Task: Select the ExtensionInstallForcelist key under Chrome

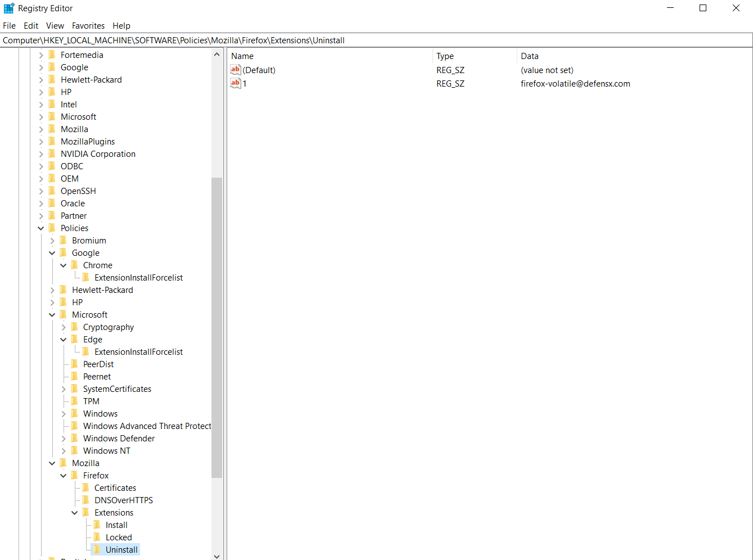Action: (x=139, y=277)
